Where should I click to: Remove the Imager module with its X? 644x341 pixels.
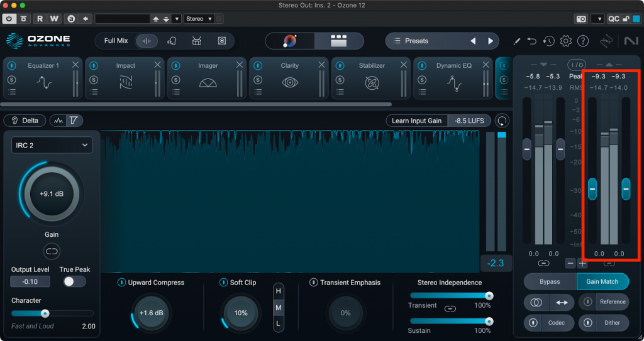click(x=240, y=65)
